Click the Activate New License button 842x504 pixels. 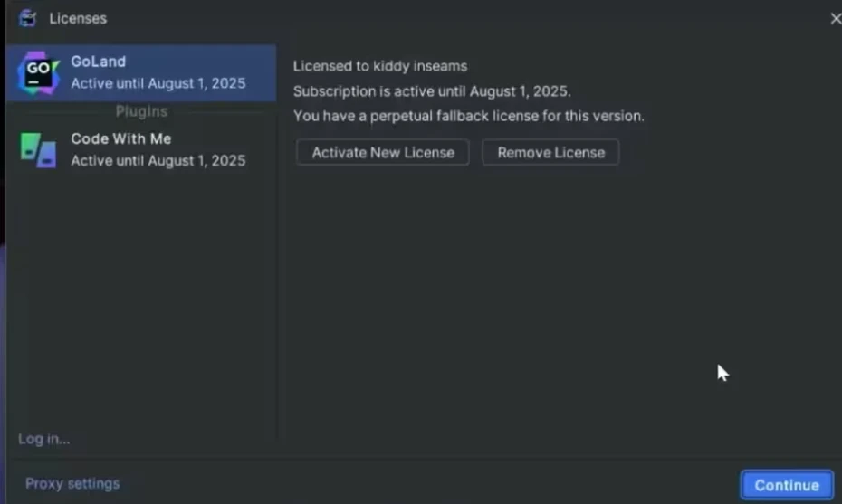[x=383, y=152]
